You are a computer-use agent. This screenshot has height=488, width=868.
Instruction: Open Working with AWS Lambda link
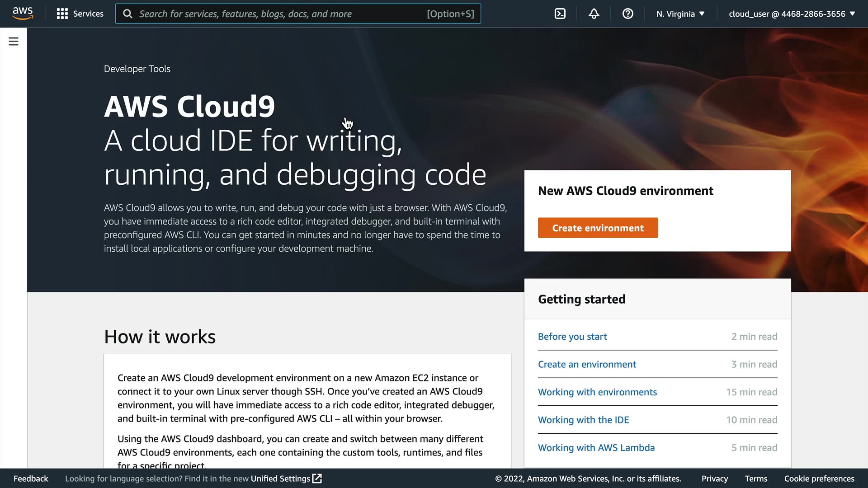tap(596, 448)
